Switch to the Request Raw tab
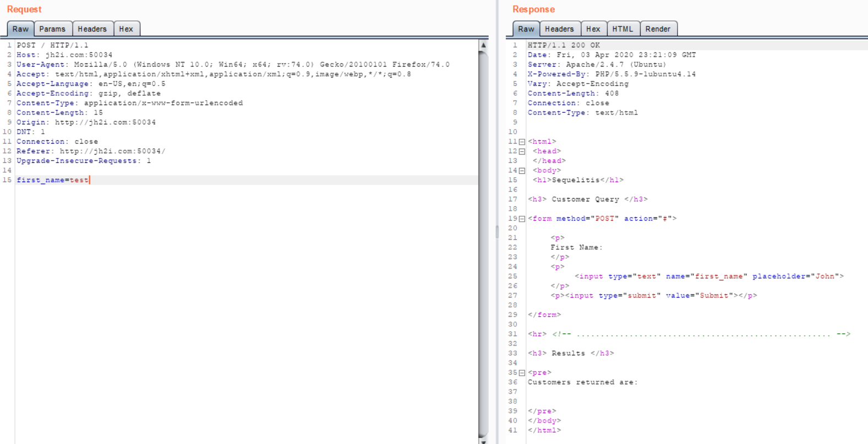This screenshot has width=868, height=444. (20, 29)
